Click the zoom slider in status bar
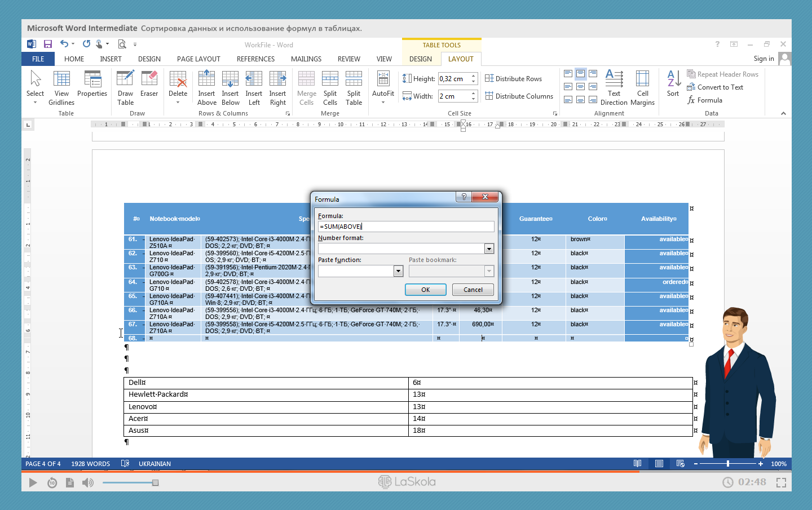This screenshot has width=812, height=510. (728, 464)
